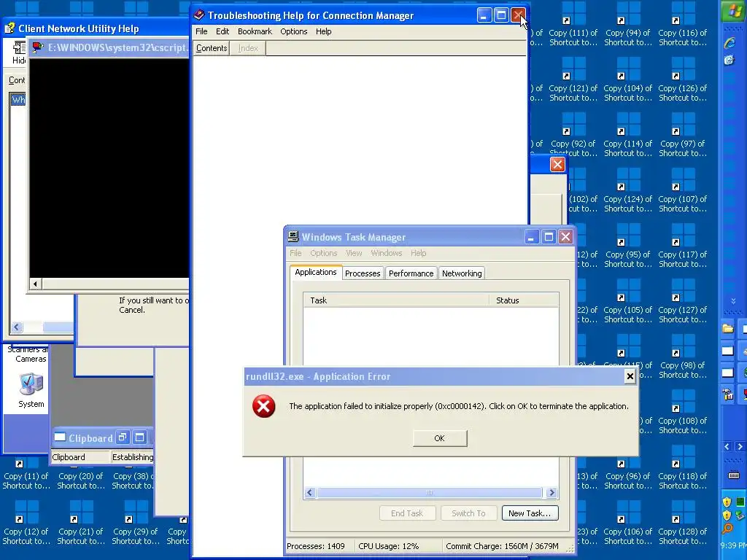Click Copy (98) of Shortcut desktop icon
The height and width of the screenshot is (560, 747).
click(683, 357)
